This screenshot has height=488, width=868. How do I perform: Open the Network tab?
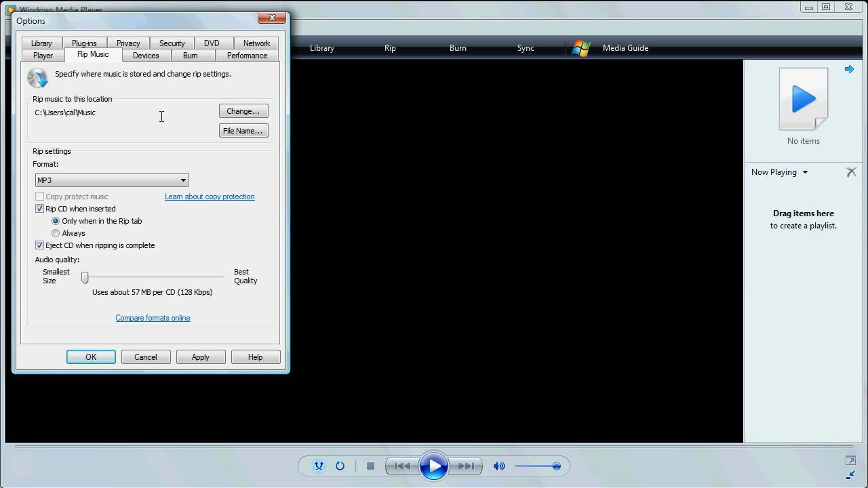(x=256, y=43)
